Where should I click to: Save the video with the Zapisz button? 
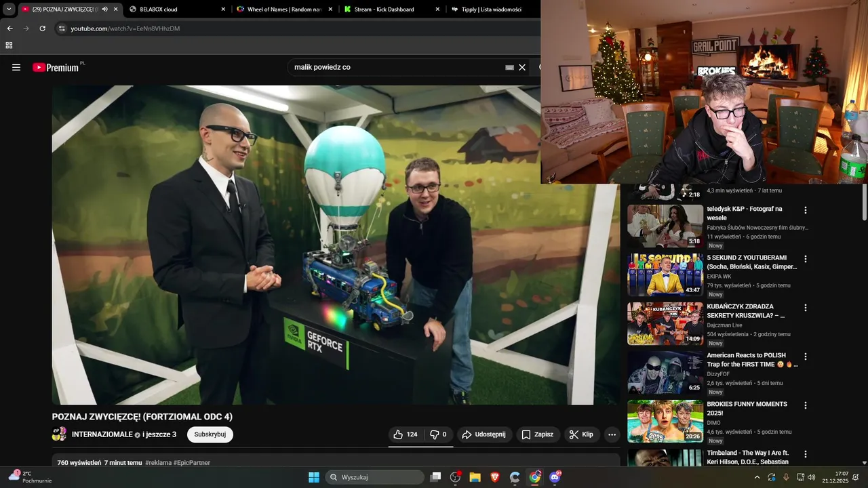click(x=538, y=434)
